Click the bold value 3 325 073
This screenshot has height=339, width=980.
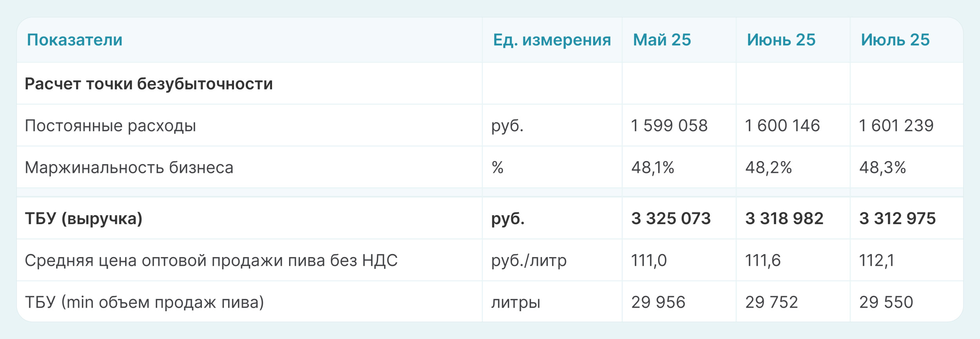point(671,219)
